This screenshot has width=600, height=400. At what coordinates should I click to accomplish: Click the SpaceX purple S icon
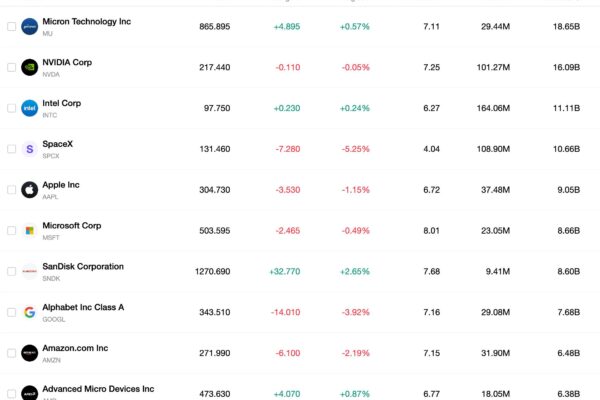click(29, 149)
